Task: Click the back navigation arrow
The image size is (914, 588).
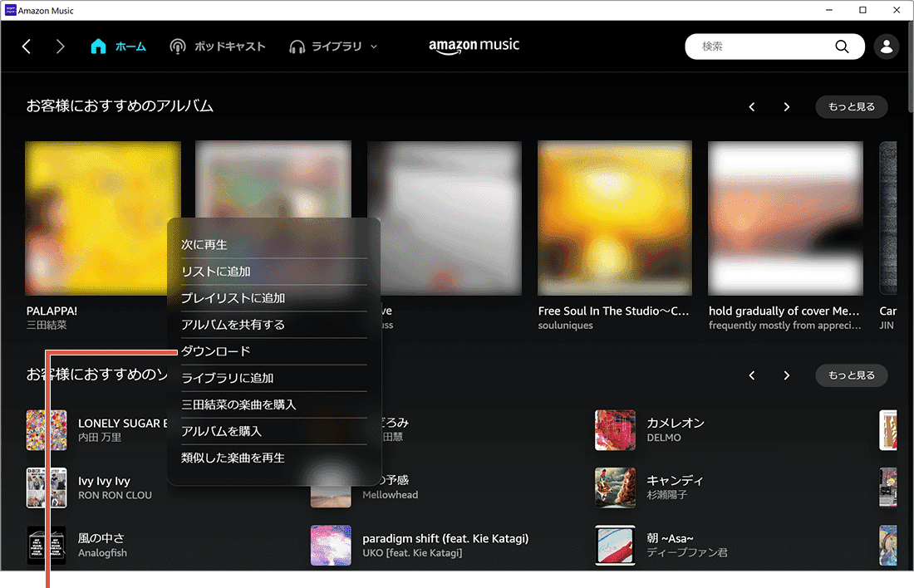Action: click(27, 47)
